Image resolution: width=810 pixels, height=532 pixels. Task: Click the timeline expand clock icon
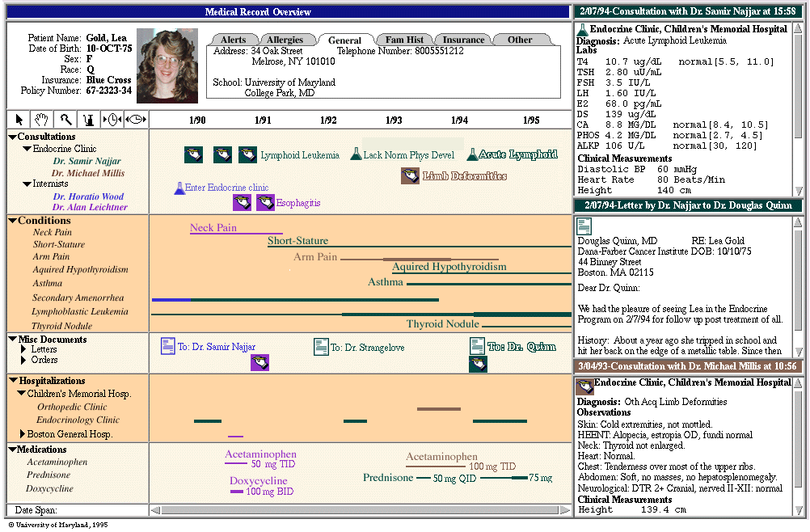point(135,120)
